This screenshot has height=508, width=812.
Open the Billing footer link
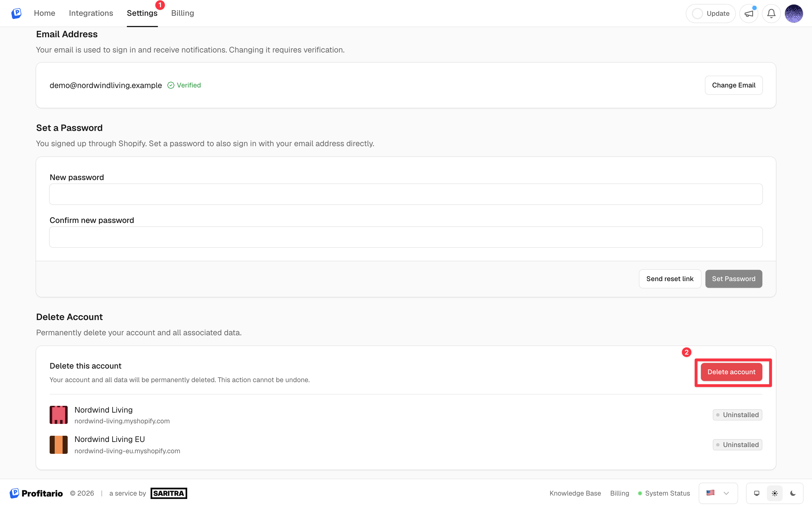[619, 493]
